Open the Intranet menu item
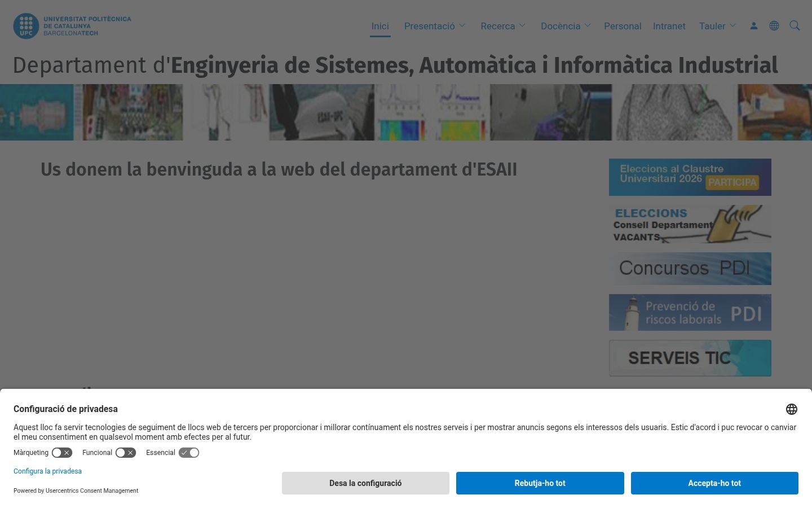 (x=669, y=26)
